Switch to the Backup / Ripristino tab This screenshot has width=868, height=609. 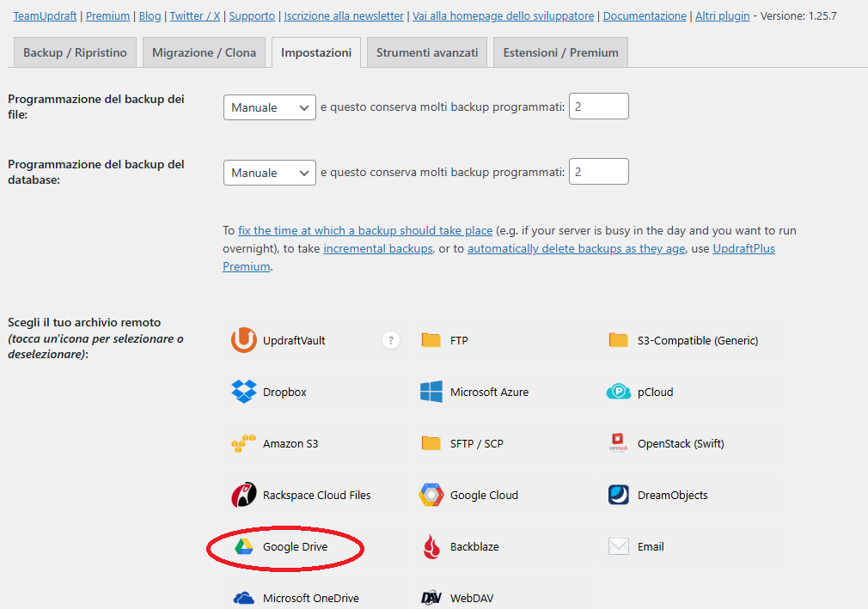[75, 52]
